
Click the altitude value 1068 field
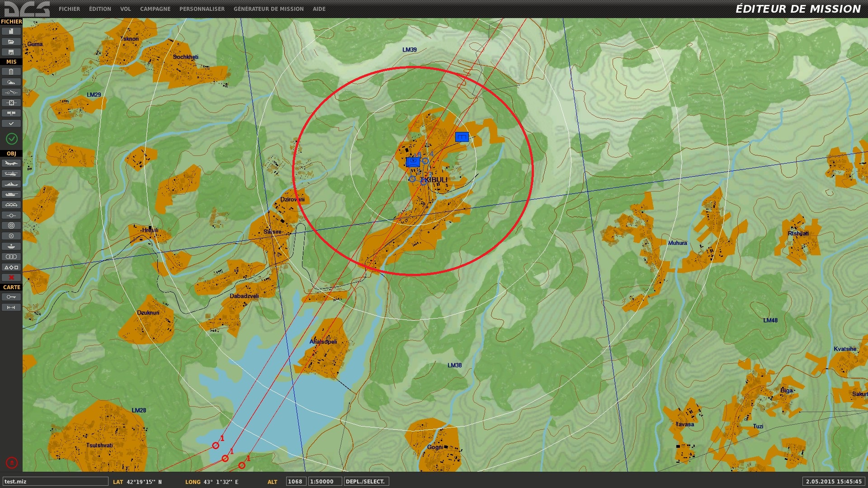pyautogui.click(x=296, y=482)
